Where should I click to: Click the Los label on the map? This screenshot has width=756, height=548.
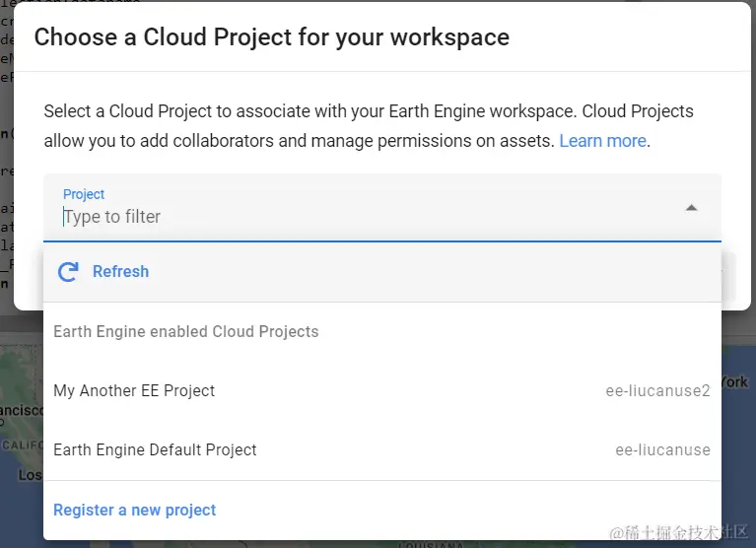(30, 475)
